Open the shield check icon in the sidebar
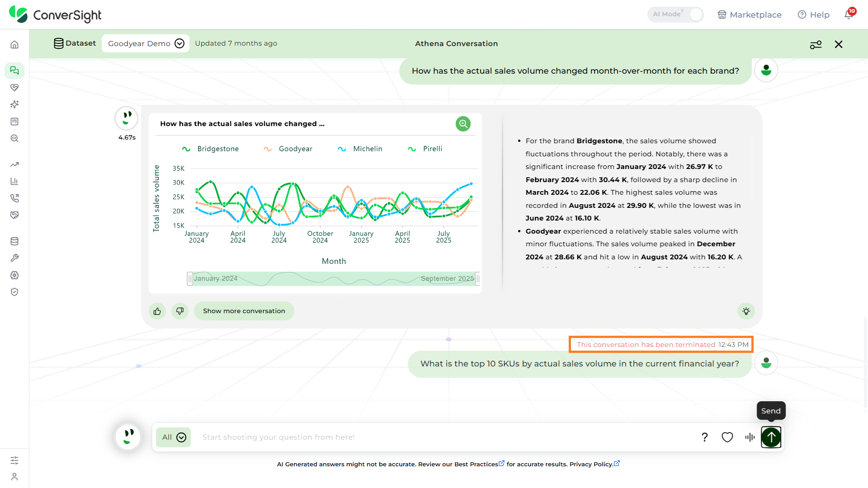868x488 pixels. [14, 292]
